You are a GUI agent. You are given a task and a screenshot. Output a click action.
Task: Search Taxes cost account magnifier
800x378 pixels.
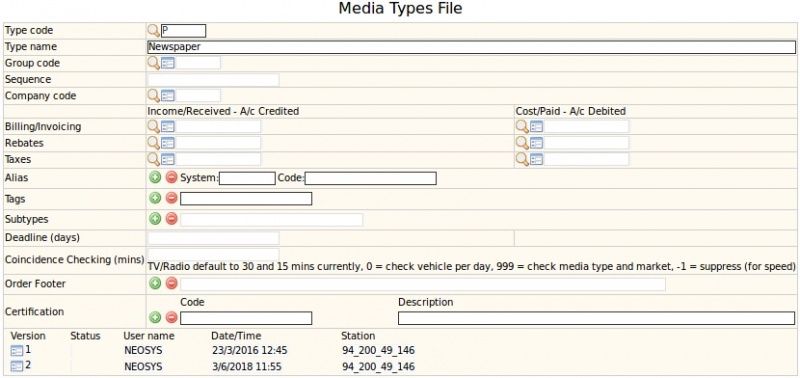(x=522, y=159)
